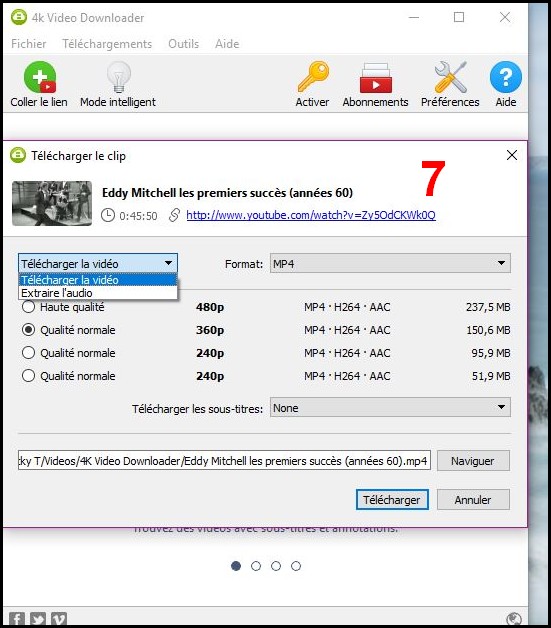The height and width of the screenshot is (628, 551).
Task: Click the Aide question mark icon
Action: 506,77
